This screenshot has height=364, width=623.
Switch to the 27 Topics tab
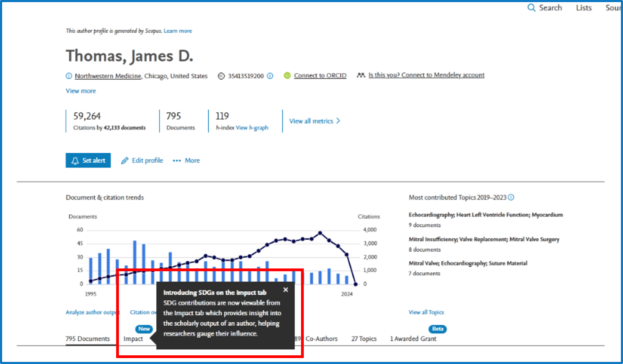pyautogui.click(x=364, y=339)
